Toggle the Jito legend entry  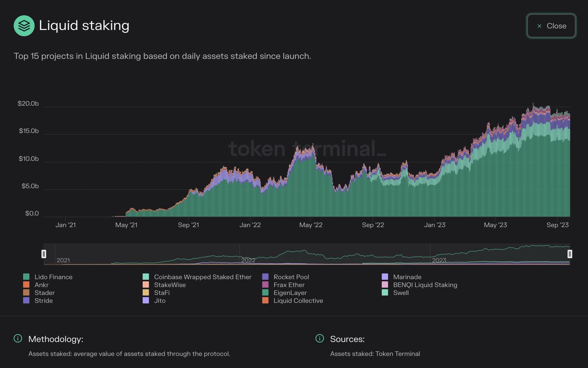click(x=154, y=300)
